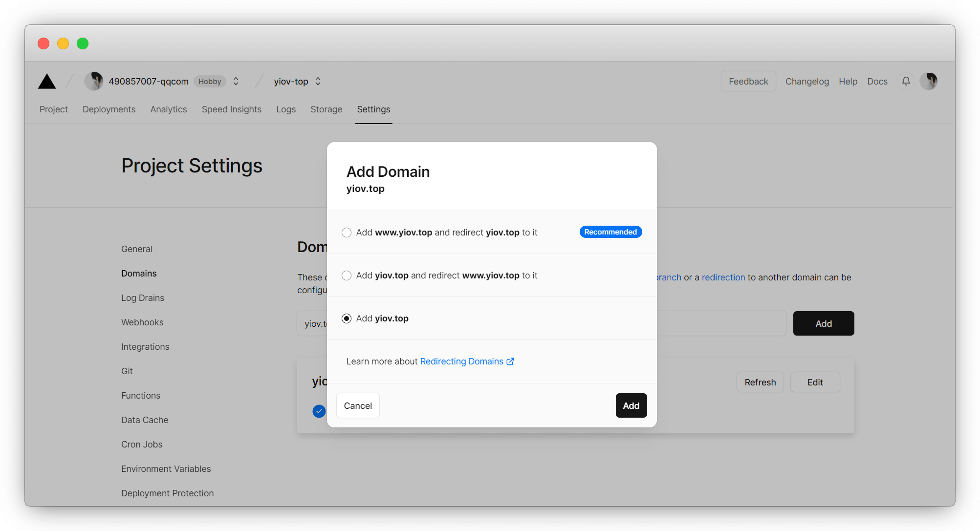Switch to the Storage tab
This screenshot has width=980, height=531.
326,109
